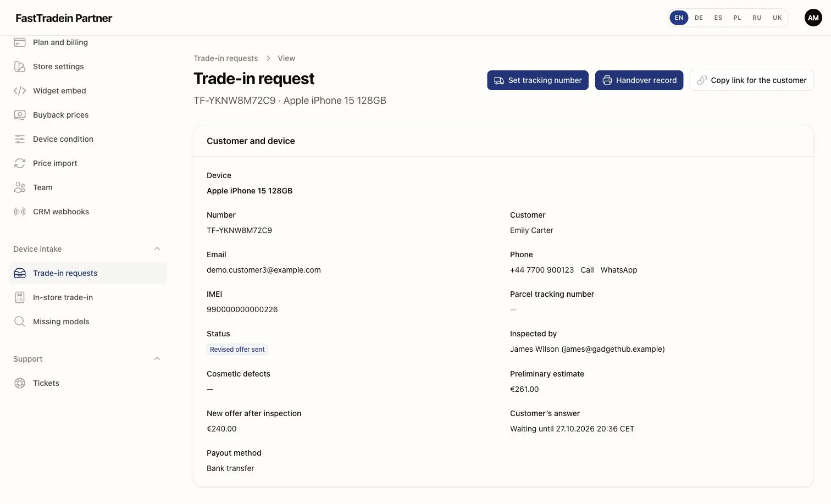Click the Widget embed code icon
Screen dimensions: 831x504
(x=20, y=91)
